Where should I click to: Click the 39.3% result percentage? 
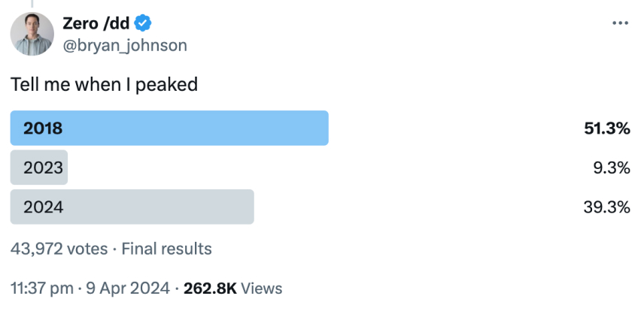606,207
